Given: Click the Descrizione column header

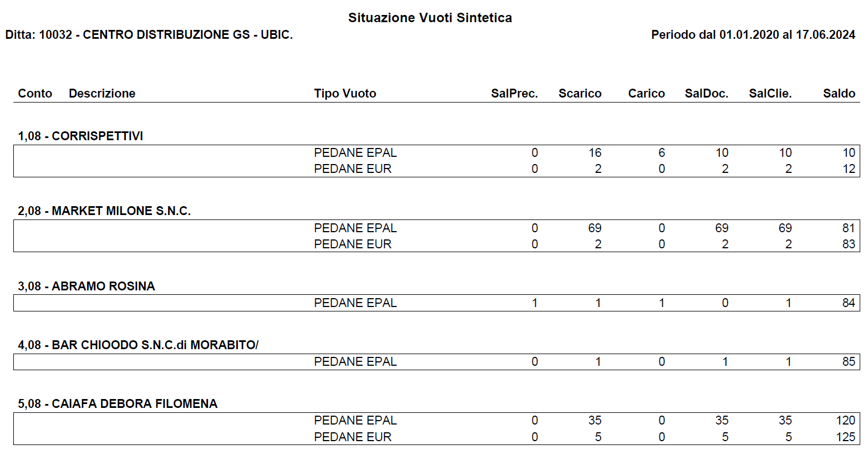Looking at the screenshot, I should (102, 93).
